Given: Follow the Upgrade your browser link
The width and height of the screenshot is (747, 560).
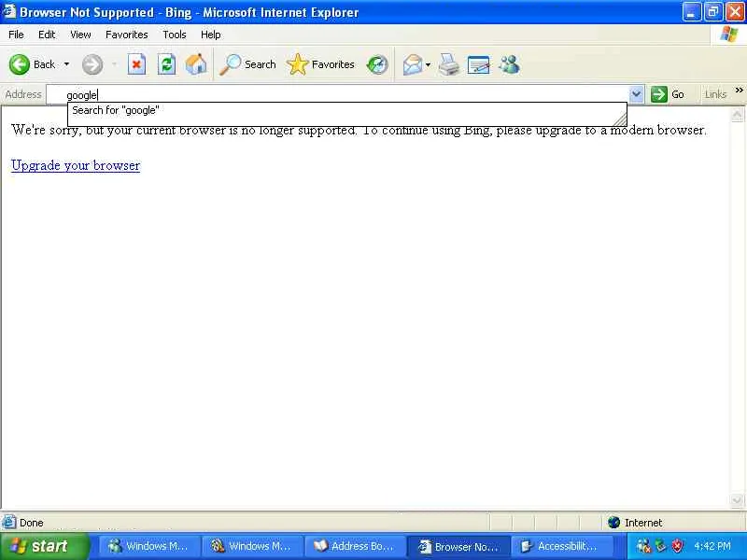Looking at the screenshot, I should (76, 165).
